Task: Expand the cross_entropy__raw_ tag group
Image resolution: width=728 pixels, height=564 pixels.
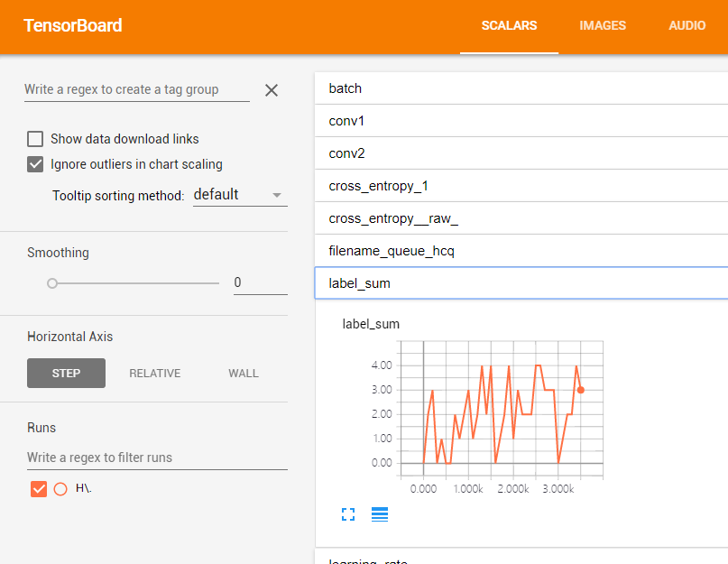Action: click(521, 218)
